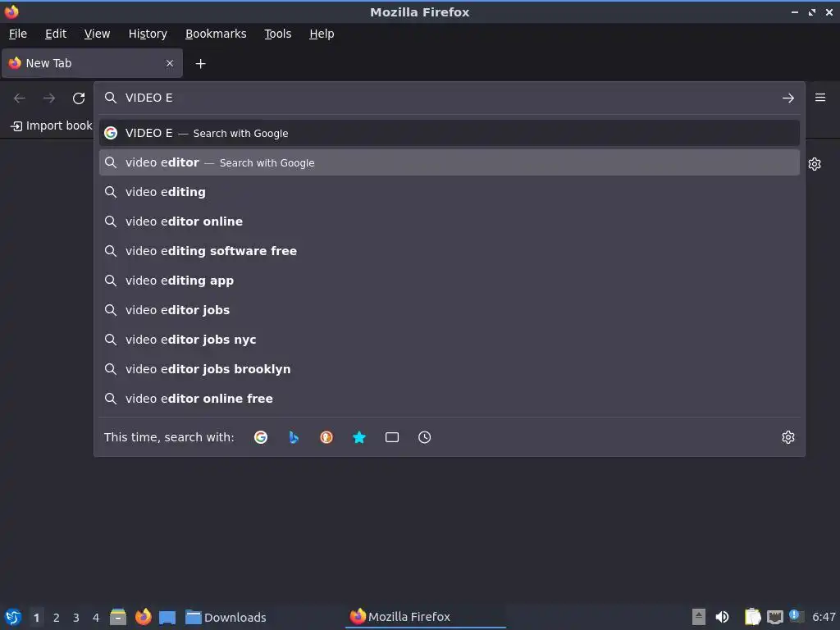
Task: Search history using the clock icon
Action: 424,437
